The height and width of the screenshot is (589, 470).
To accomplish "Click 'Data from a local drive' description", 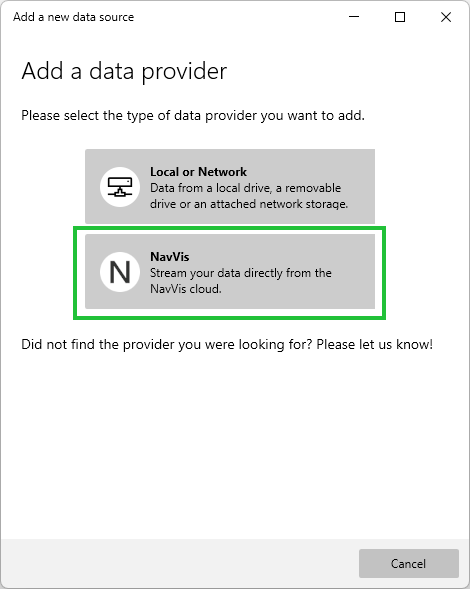I will pos(249,196).
